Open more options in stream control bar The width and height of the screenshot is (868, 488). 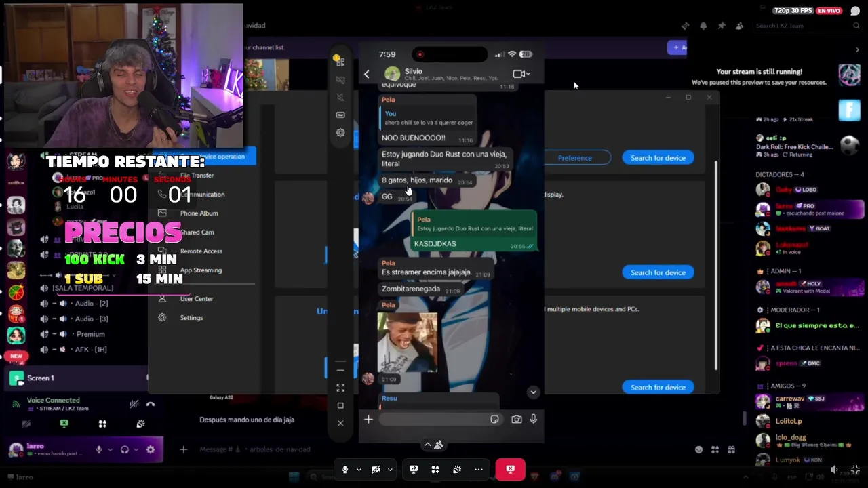(x=479, y=469)
